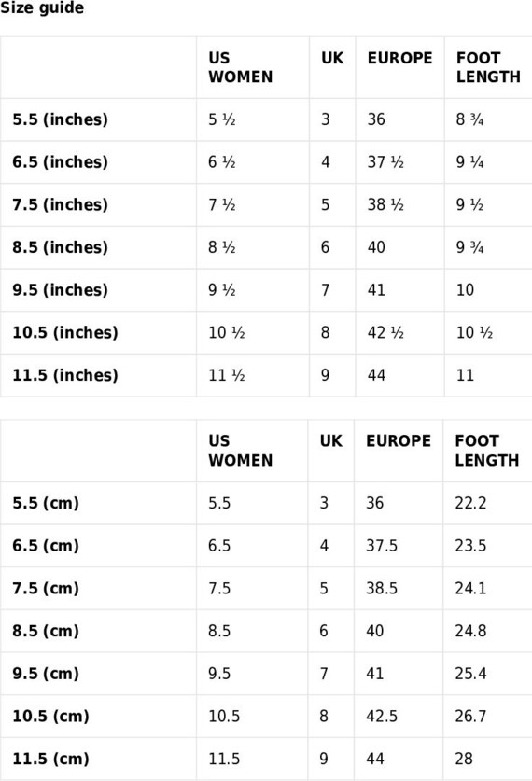
Task: Select the 7.5 (inches) row label
Action: (x=60, y=204)
